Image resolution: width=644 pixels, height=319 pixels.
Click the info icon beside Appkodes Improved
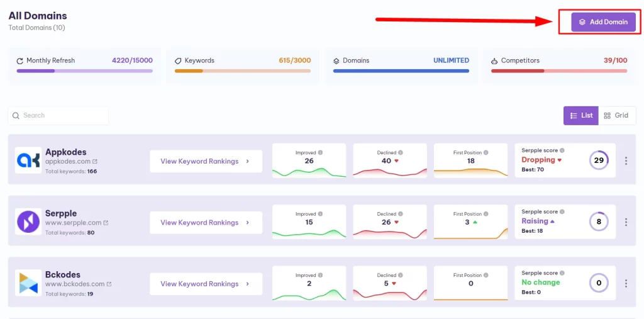320,152
